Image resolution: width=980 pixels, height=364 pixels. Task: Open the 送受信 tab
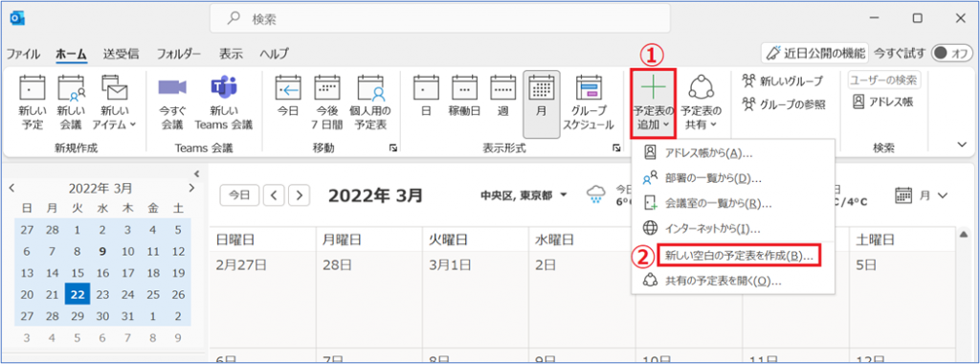click(122, 54)
